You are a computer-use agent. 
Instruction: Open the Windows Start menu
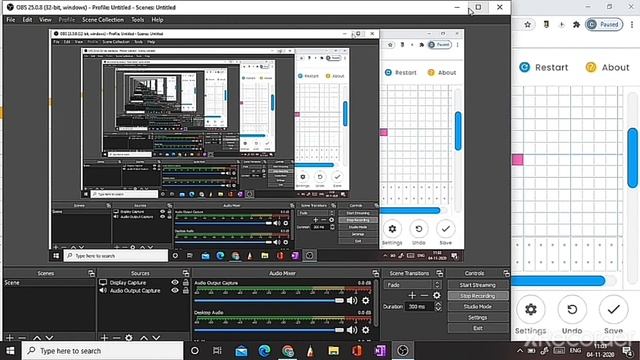coord(10,351)
